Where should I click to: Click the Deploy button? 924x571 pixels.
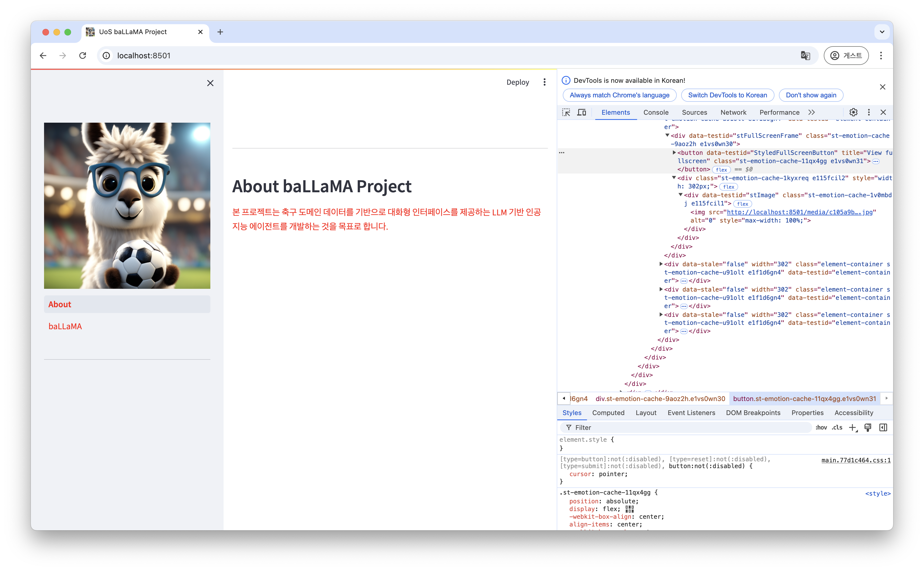point(517,83)
